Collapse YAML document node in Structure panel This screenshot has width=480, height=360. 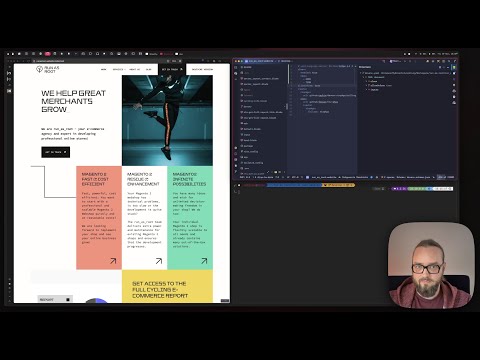(363, 77)
